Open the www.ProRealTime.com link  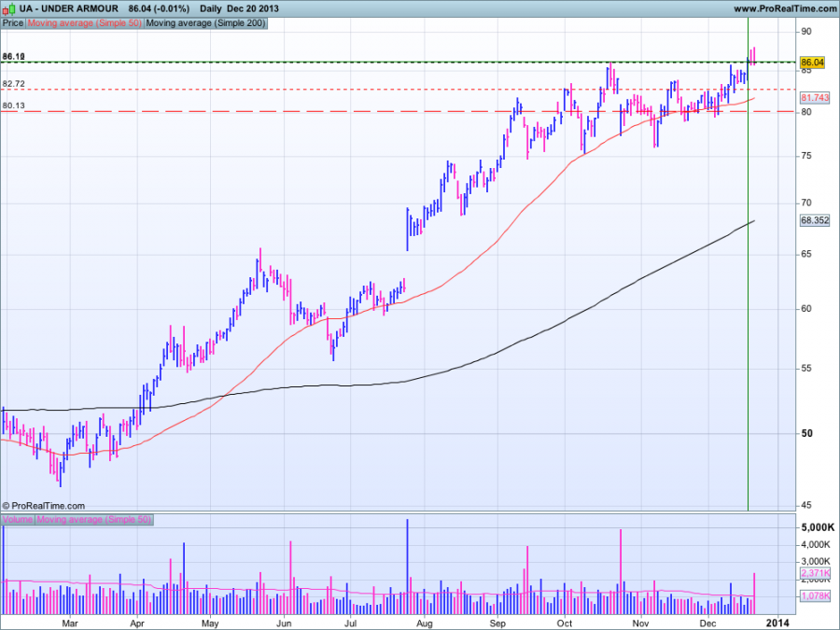[784, 8]
